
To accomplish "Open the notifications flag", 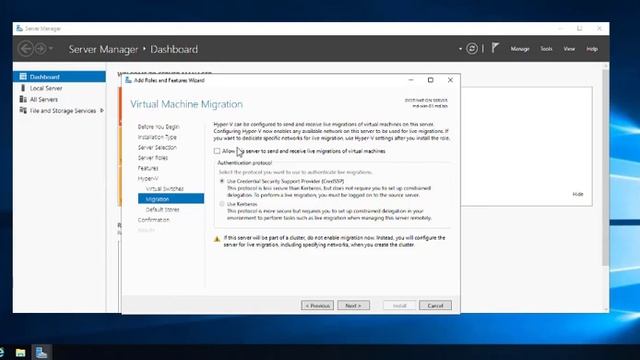I will tap(495, 48).
